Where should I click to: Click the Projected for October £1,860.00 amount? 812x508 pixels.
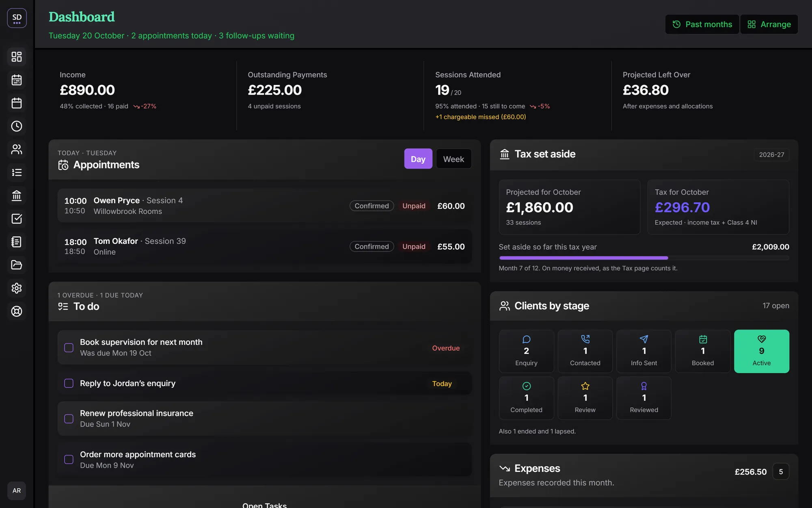(x=540, y=207)
